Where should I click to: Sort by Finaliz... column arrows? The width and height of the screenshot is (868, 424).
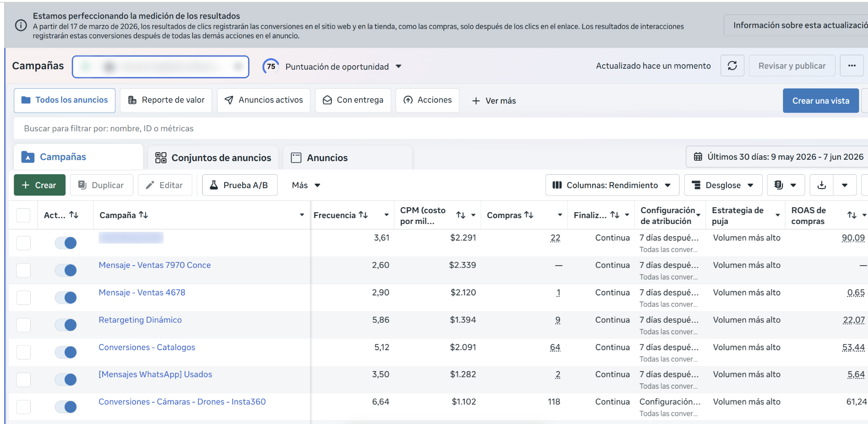tap(615, 215)
